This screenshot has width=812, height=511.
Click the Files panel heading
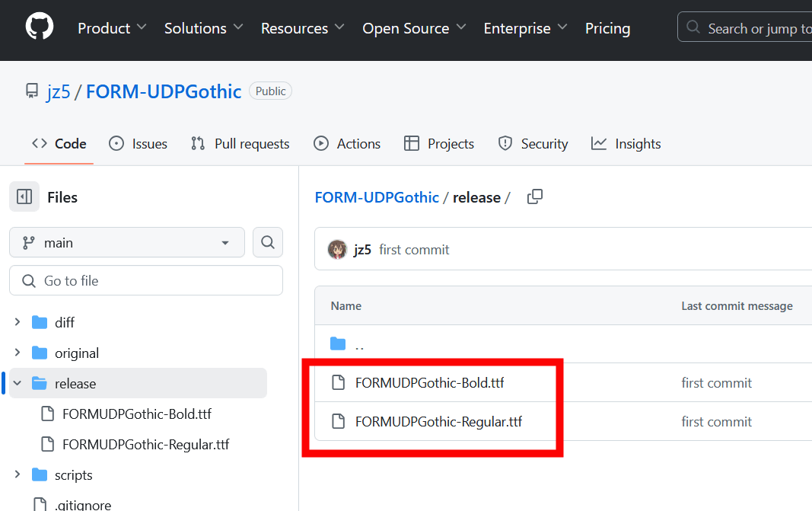(x=62, y=197)
